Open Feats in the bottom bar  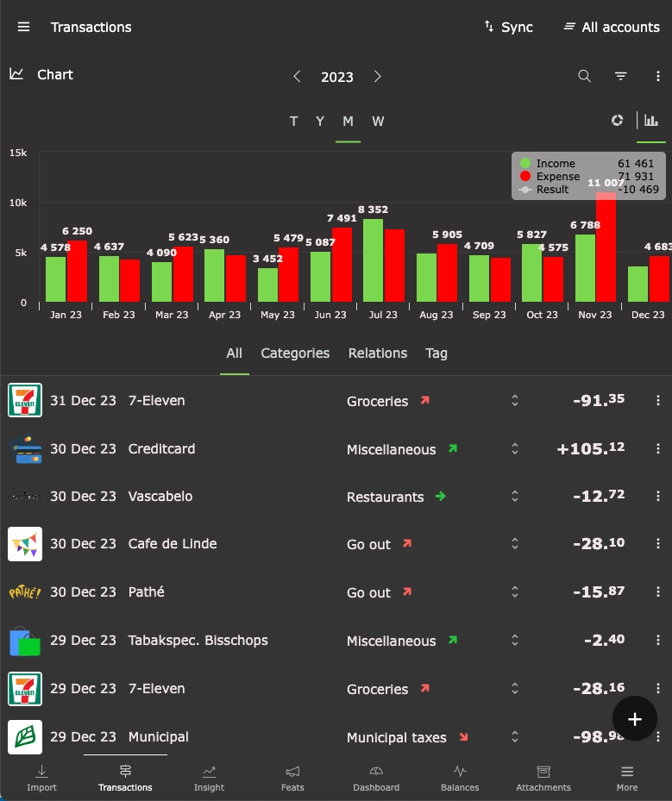(x=292, y=777)
